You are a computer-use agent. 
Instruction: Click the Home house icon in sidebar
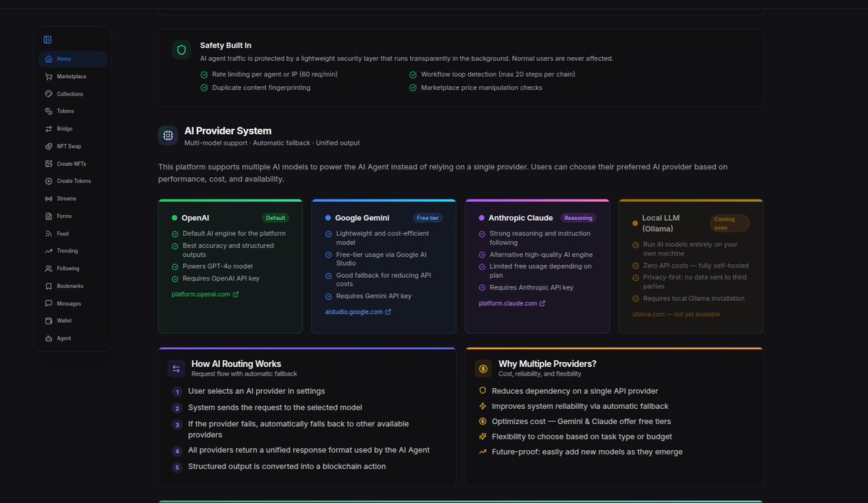48,59
